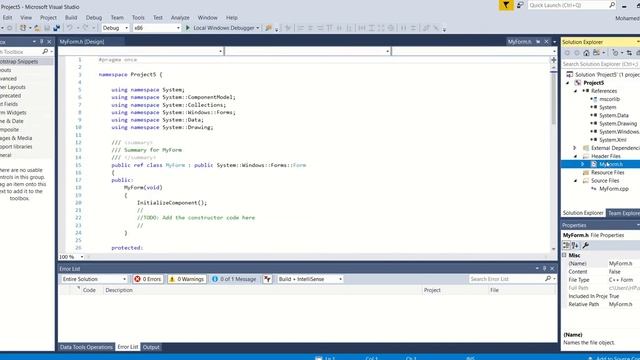
Task: Toggle the 0 of 1 Message filter
Action: pyautogui.click(x=234, y=279)
